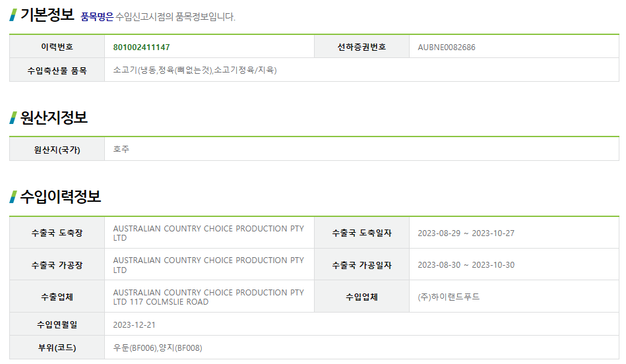Click processing date range 2023-08-30 ~ 2023-10-30
The height and width of the screenshot is (364, 626).
click(466, 265)
